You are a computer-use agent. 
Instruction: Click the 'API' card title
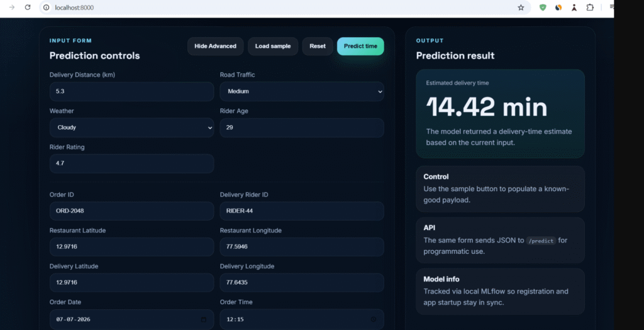pos(429,228)
